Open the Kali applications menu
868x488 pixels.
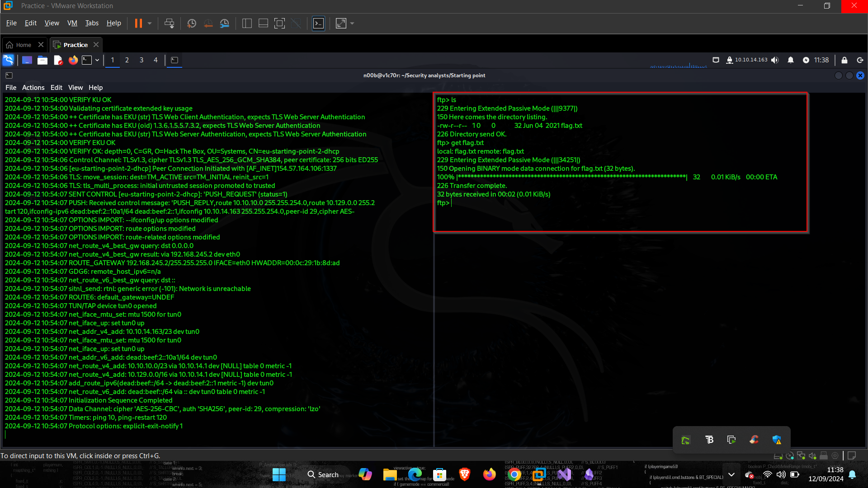point(8,60)
